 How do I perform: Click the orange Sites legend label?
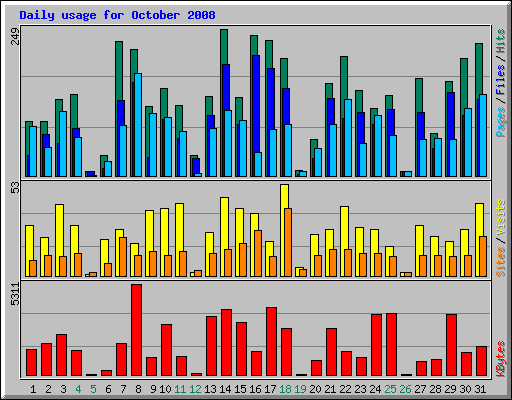pyautogui.click(x=501, y=262)
